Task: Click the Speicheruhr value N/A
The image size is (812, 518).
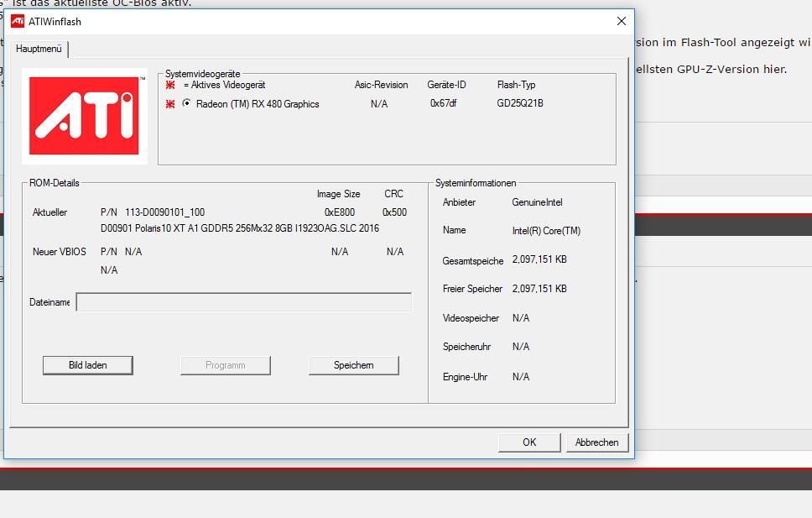Action: coord(521,347)
